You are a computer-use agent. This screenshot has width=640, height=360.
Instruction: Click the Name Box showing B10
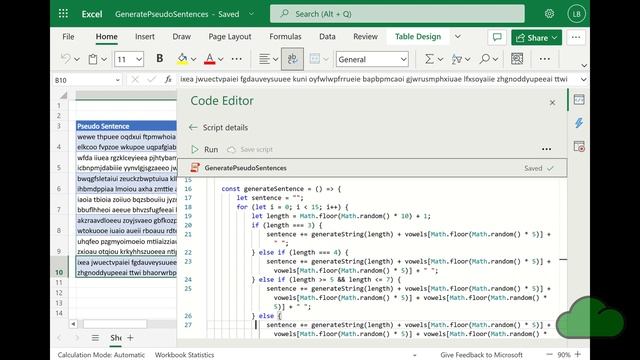pos(84,80)
